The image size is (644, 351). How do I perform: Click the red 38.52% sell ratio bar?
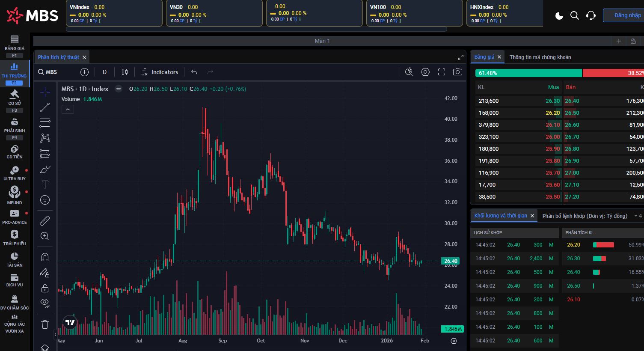613,73
